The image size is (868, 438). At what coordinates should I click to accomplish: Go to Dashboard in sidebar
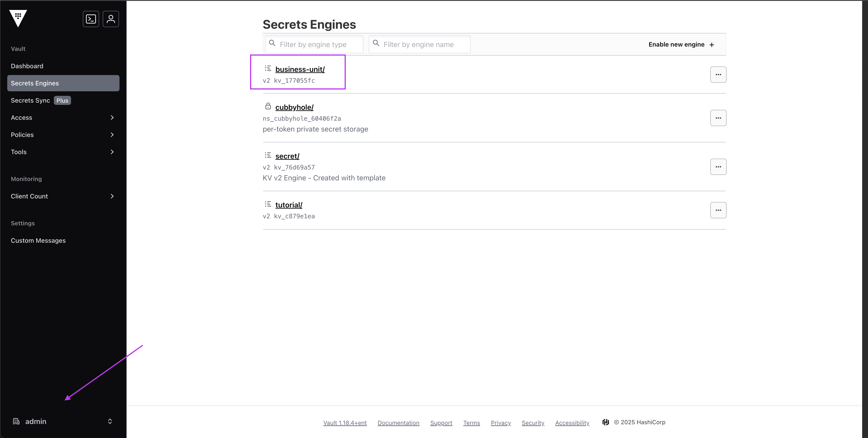point(27,66)
